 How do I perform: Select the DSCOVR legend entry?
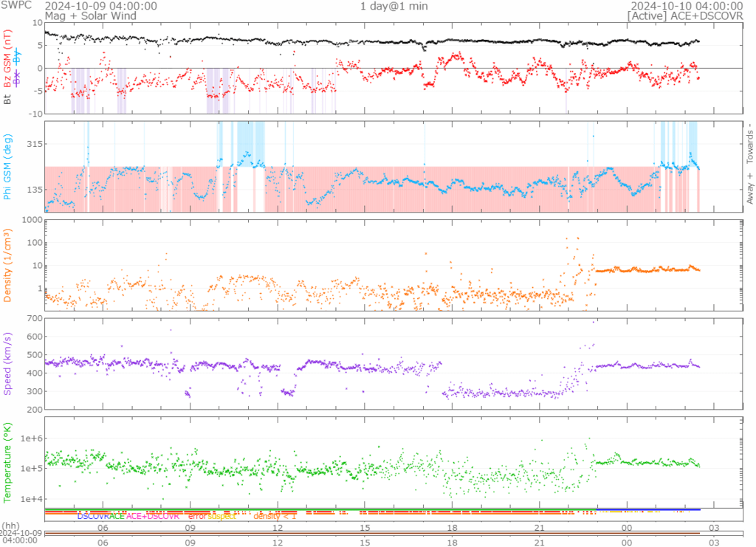(93, 517)
